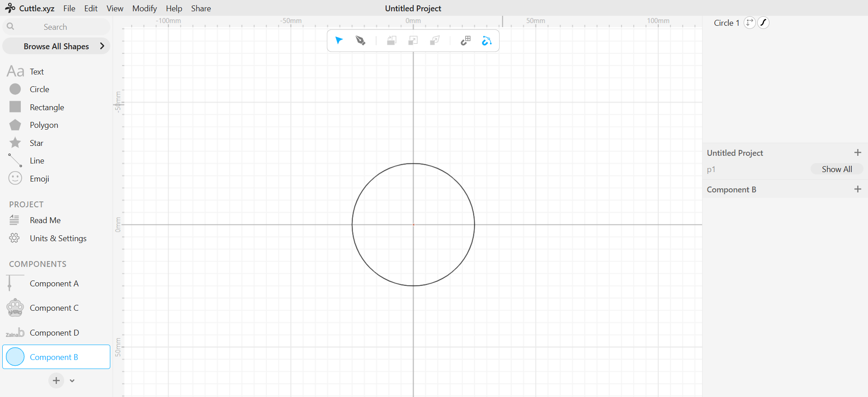The height and width of the screenshot is (397, 868).
Task: Click the p1 parameter label
Action: [x=711, y=169]
